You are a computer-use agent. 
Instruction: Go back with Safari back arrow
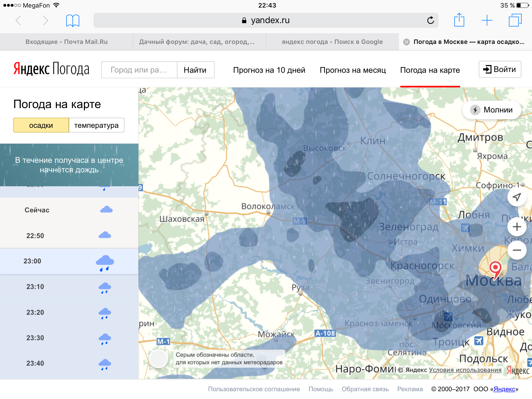tap(18, 21)
